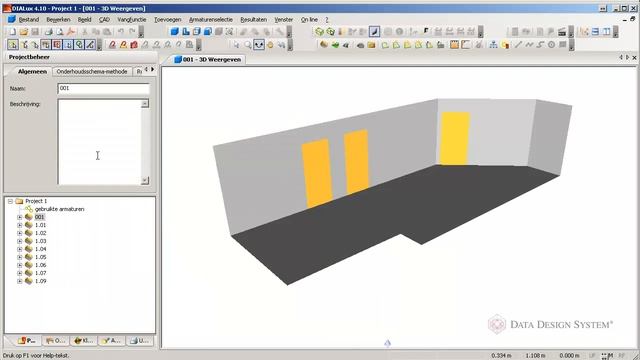Click the Print toolbar icon
The image size is (640, 360).
point(49,32)
